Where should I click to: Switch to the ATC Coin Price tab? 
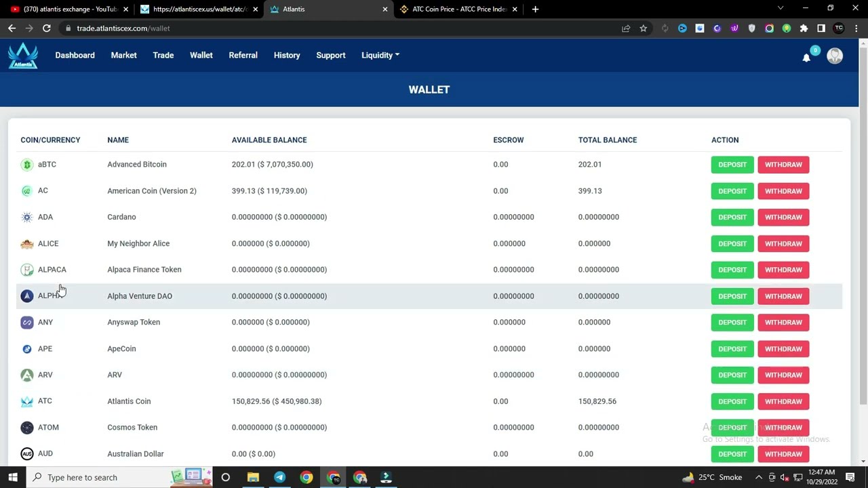460,9
